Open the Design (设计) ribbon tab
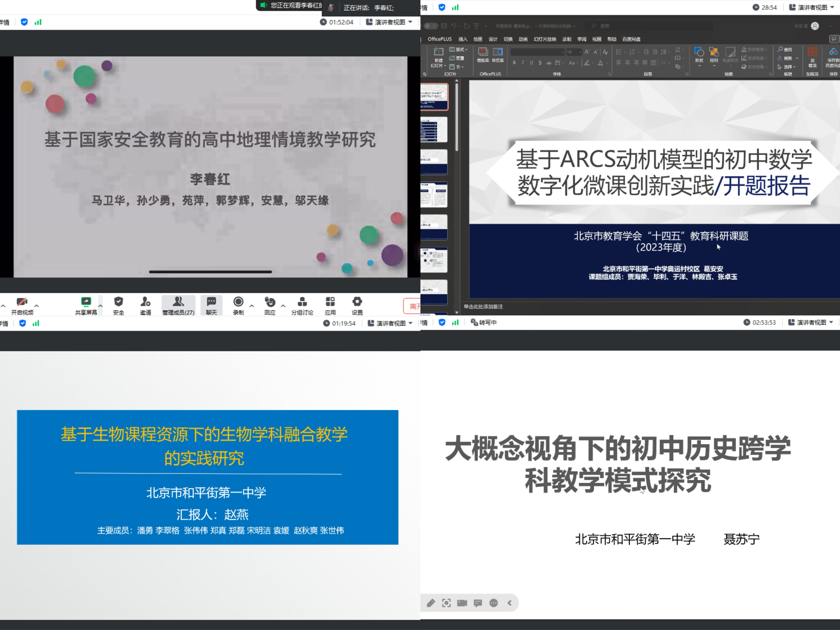The image size is (840, 630). (493, 39)
